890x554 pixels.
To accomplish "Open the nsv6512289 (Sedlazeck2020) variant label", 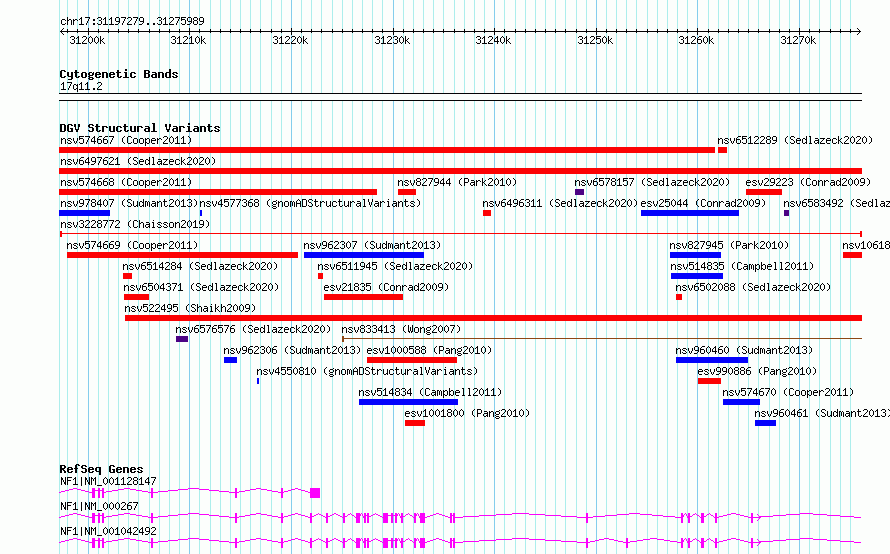I will pos(795,140).
